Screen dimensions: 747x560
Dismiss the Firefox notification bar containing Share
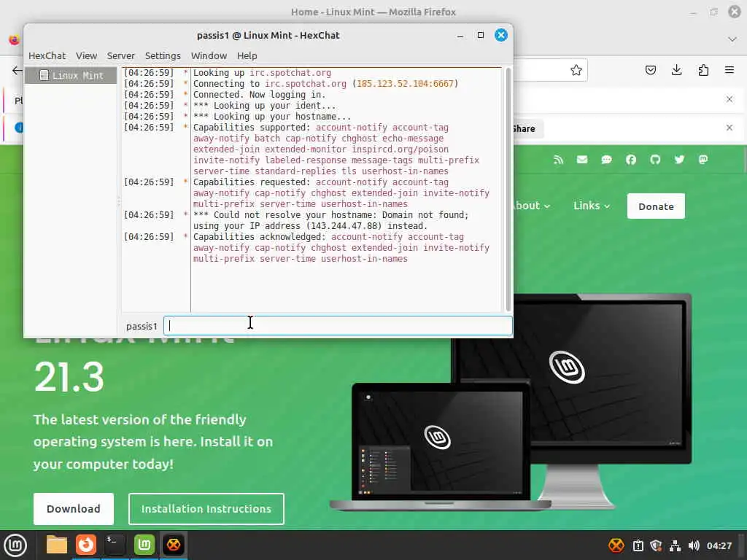pos(729,128)
